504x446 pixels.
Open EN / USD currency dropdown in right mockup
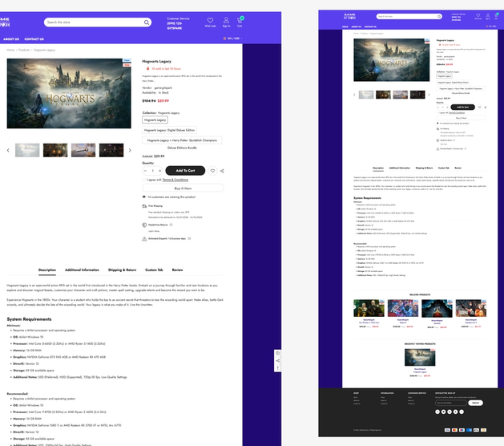tap(491, 26)
